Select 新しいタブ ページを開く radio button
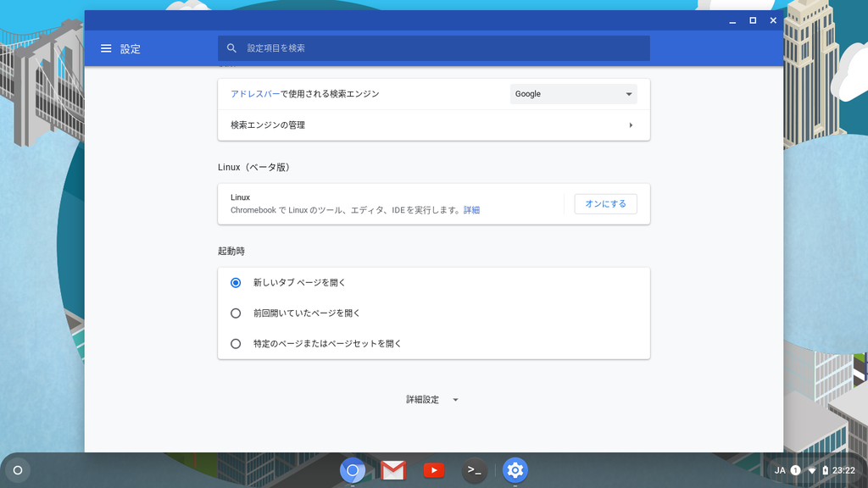Screen dimensions: 868x488 click(236, 283)
